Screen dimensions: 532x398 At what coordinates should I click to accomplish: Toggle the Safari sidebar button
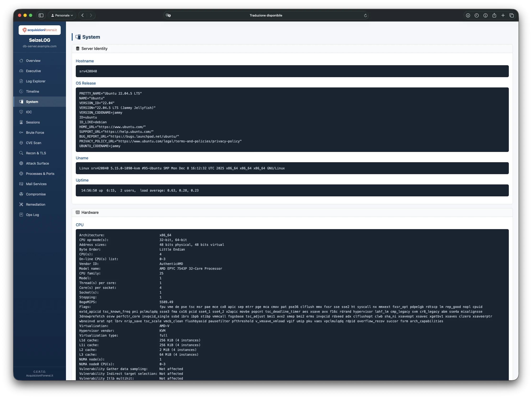coord(41,15)
